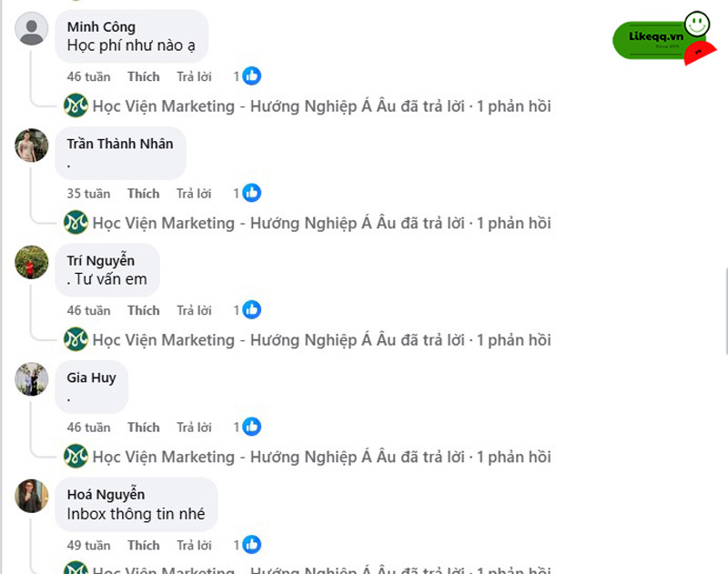Click the like reaction icon on Gia Huy's comment
728x574 pixels.
coord(252,427)
